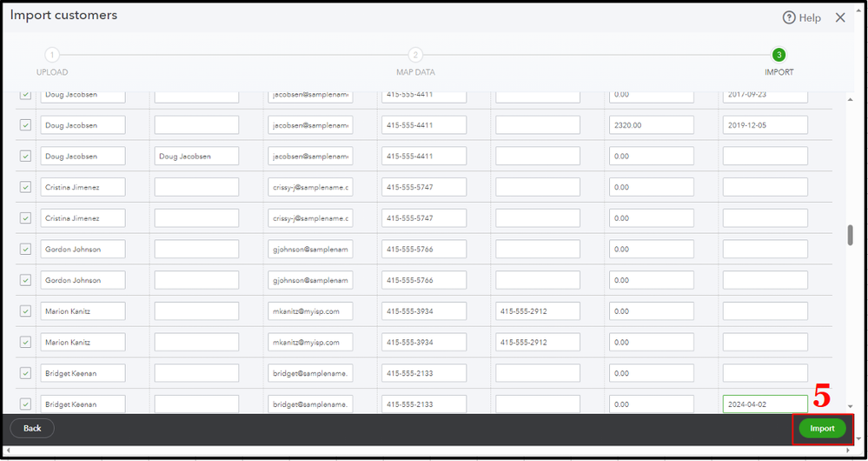Edit empty mobile field in 2024-04-02 row

[538, 404]
